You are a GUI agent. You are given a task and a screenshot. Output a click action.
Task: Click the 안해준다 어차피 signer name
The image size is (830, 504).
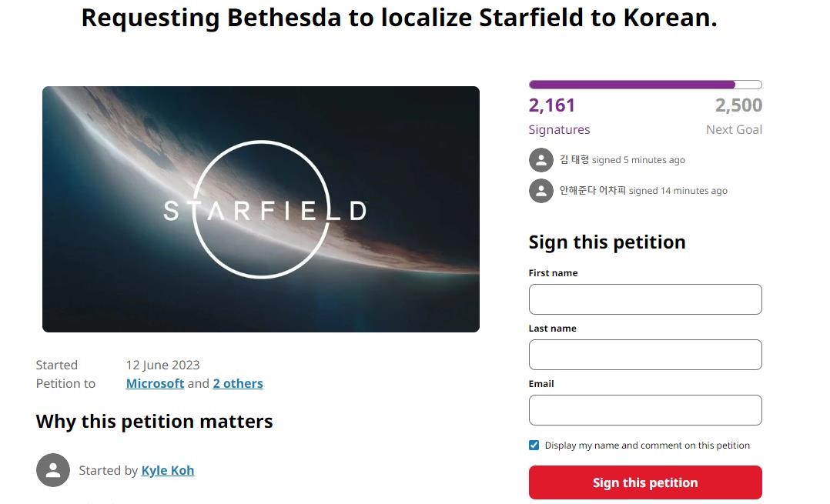tap(593, 191)
